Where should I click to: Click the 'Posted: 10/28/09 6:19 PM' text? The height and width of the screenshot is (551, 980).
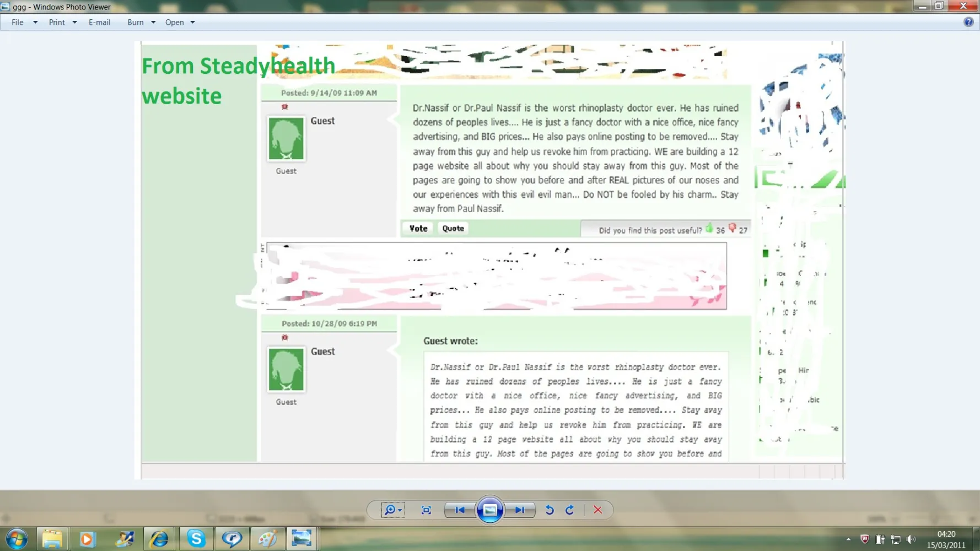[x=329, y=324]
